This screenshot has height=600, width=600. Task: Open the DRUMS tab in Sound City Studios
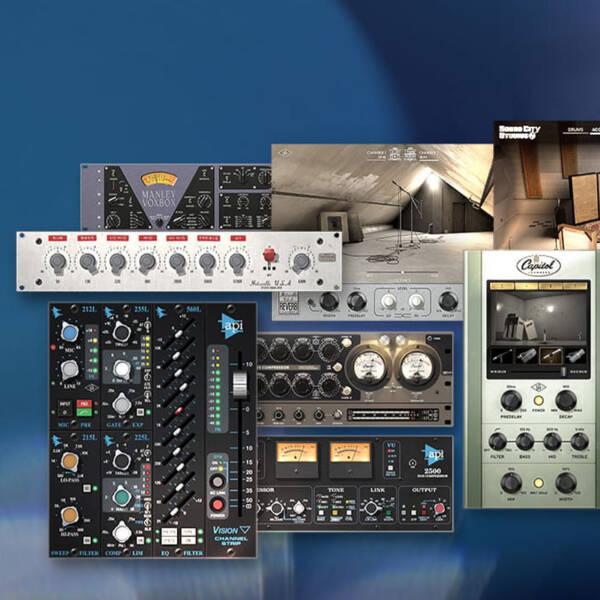pyautogui.click(x=575, y=130)
